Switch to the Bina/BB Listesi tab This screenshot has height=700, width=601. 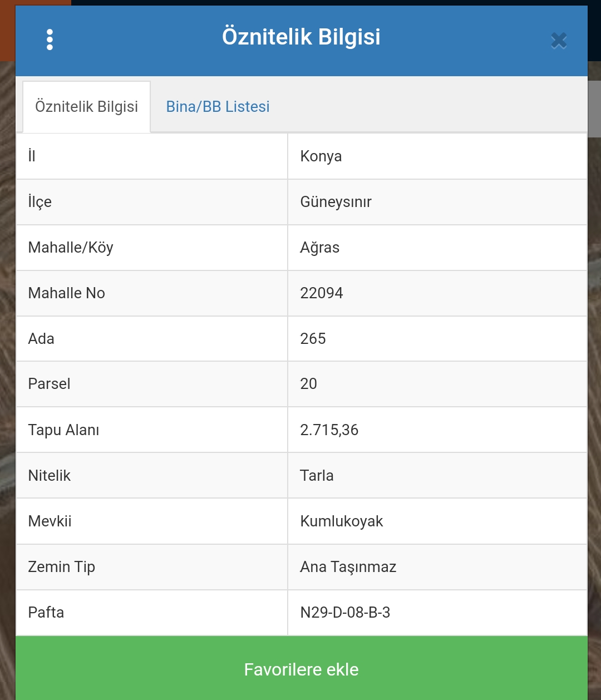pyautogui.click(x=218, y=106)
